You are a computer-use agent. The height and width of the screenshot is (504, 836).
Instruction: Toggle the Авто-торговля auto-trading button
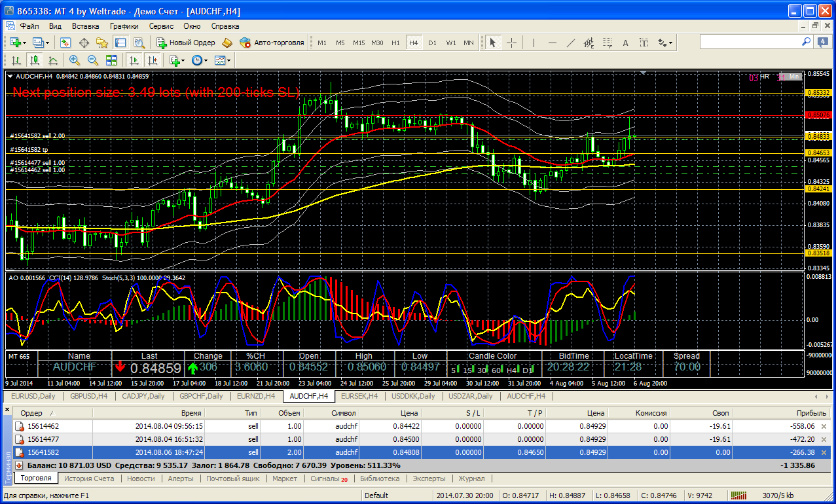click(x=272, y=43)
